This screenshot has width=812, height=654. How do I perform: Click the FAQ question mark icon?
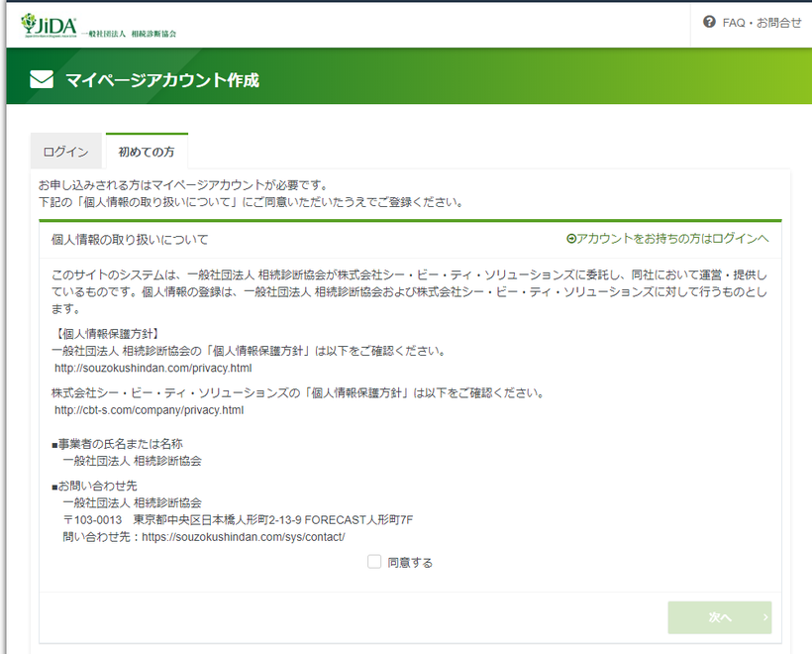(709, 22)
